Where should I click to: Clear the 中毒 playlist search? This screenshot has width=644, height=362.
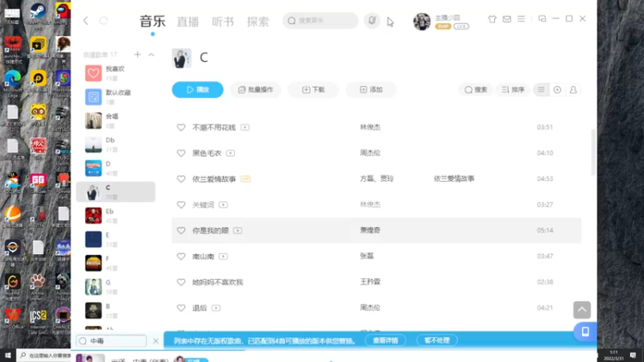coord(155,340)
